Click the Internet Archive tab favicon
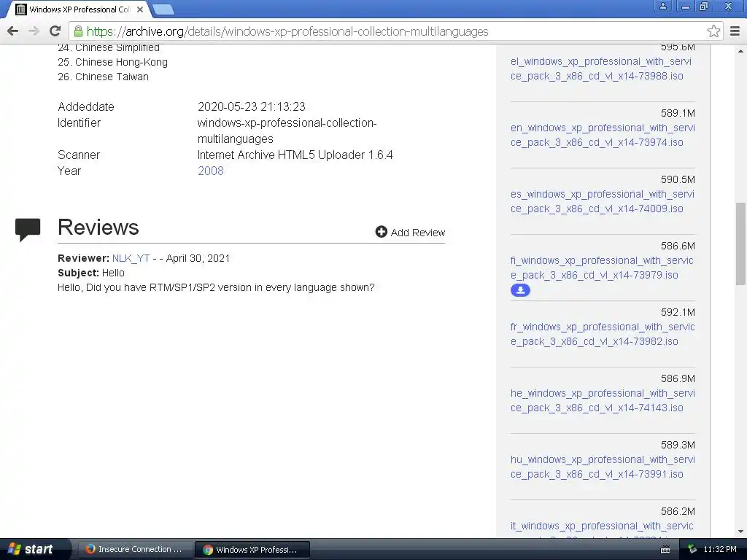The width and height of the screenshot is (747, 560). (x=20, y=9)
